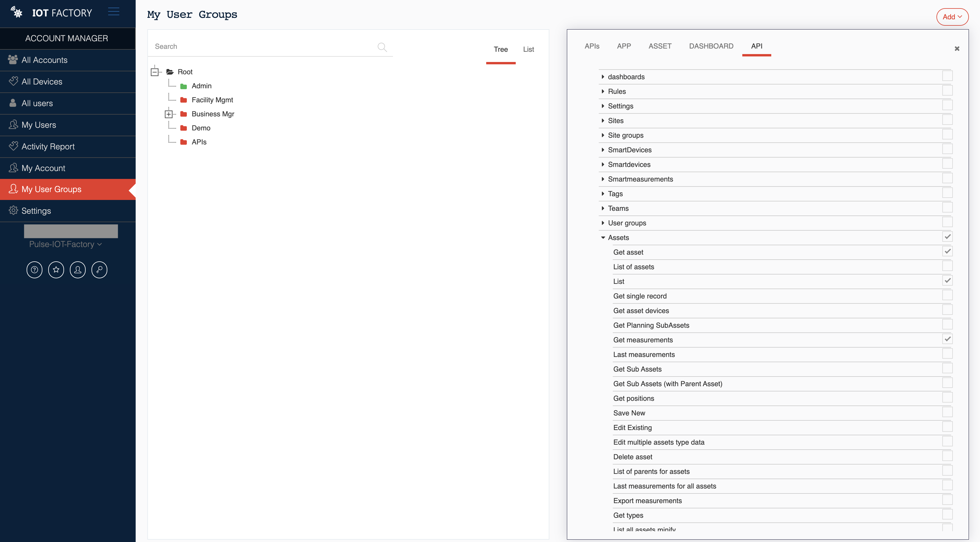This screenshot has width=980, height=542.
Task: Click the green Admin folder icon
Action: click(x=183, y=86)
